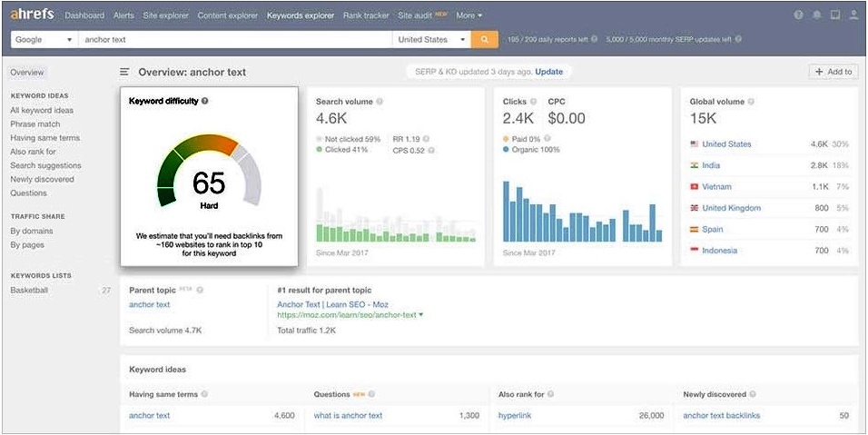
Task: Click info icon next to Newly discovered heading
Action: pyautogui.click(x=754, y=395)
